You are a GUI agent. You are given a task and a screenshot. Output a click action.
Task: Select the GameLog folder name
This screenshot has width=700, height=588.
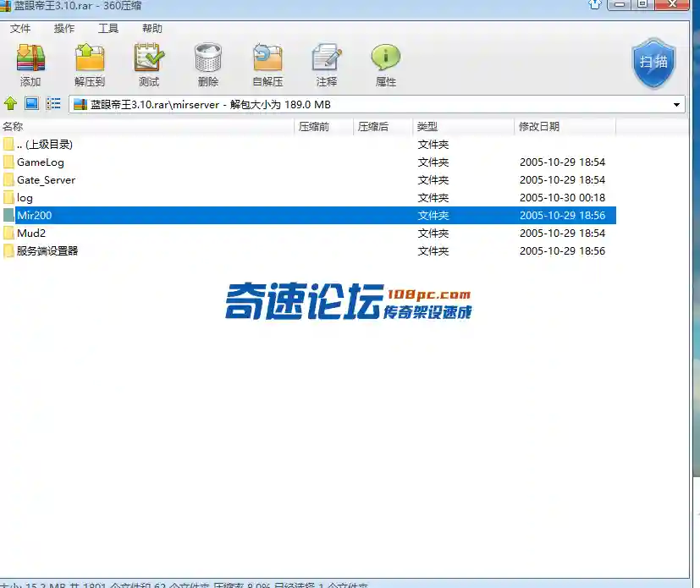pyautogui.click(x=41, y=162)
